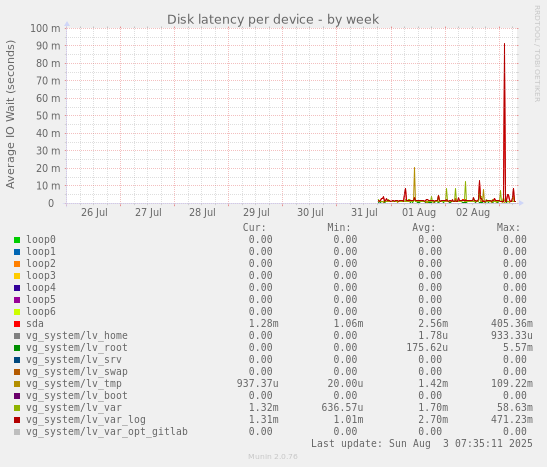Click the sda avg value '2.56m'

pos(433,324)
